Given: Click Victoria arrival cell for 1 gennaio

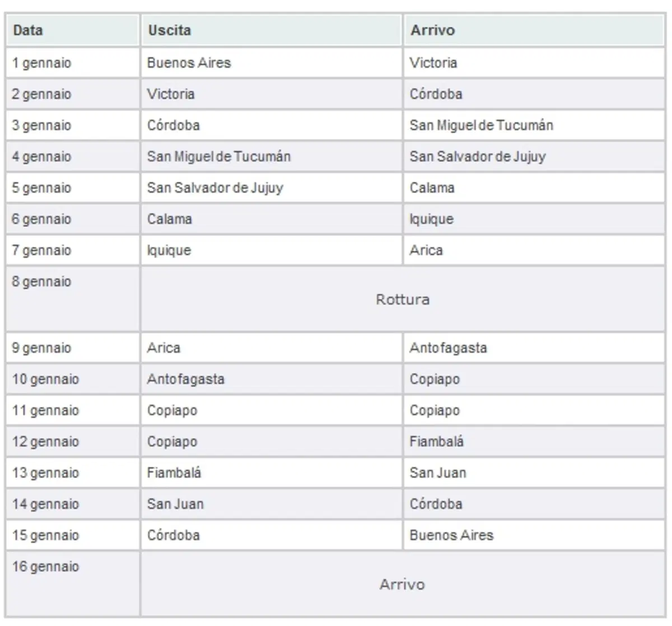Looking at the screenshot, I should (534, 63).
